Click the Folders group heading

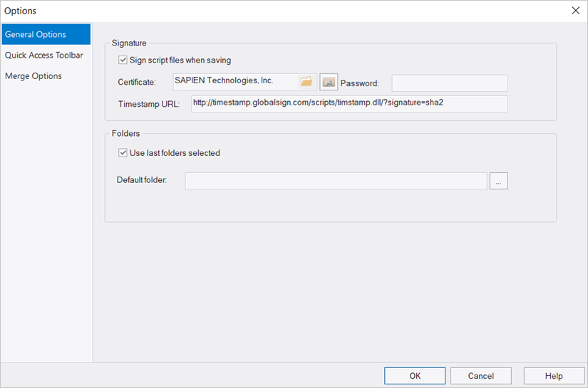coord(125,133)
